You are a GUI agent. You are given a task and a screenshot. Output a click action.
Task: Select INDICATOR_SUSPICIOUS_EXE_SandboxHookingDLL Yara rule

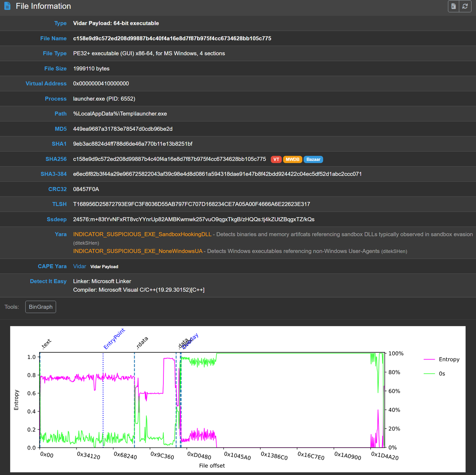click(x=142, y=235)
